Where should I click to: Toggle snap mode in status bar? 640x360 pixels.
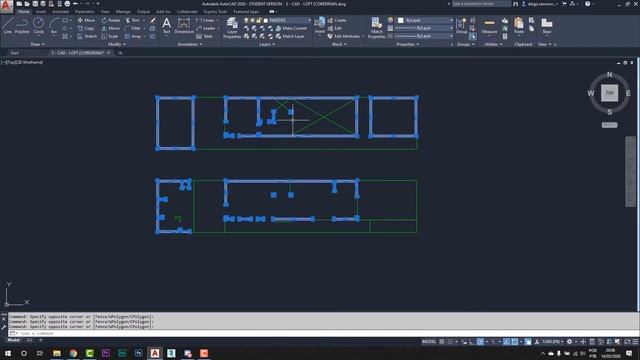click(450, 342)
